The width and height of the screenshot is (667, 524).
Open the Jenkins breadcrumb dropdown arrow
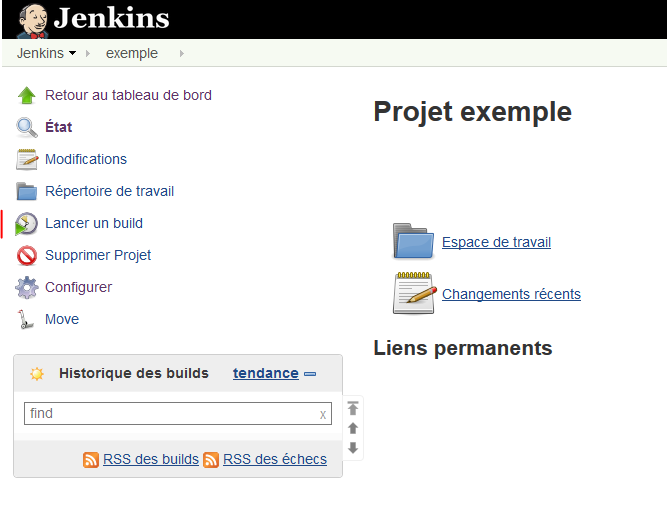click(73, 53)
